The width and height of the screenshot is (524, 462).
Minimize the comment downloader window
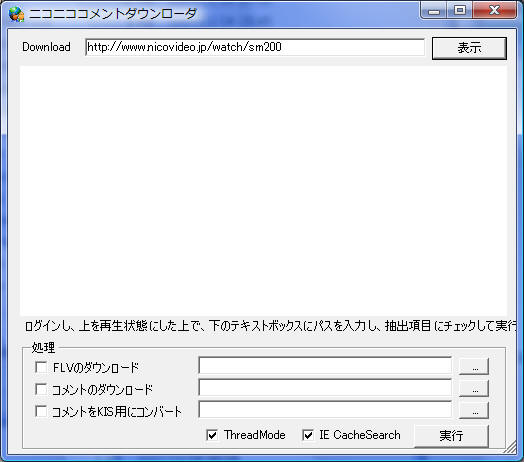(434, 11)
